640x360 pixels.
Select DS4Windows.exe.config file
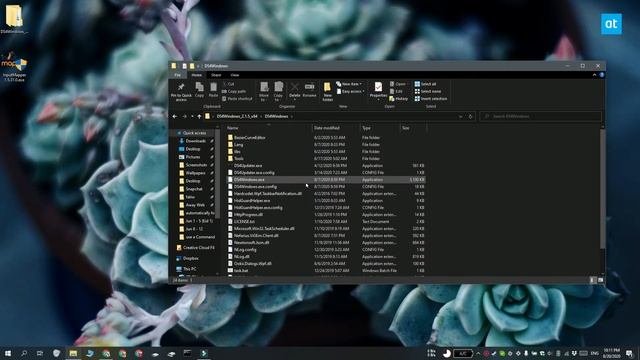pyautogui.click(x=256, y=187)
